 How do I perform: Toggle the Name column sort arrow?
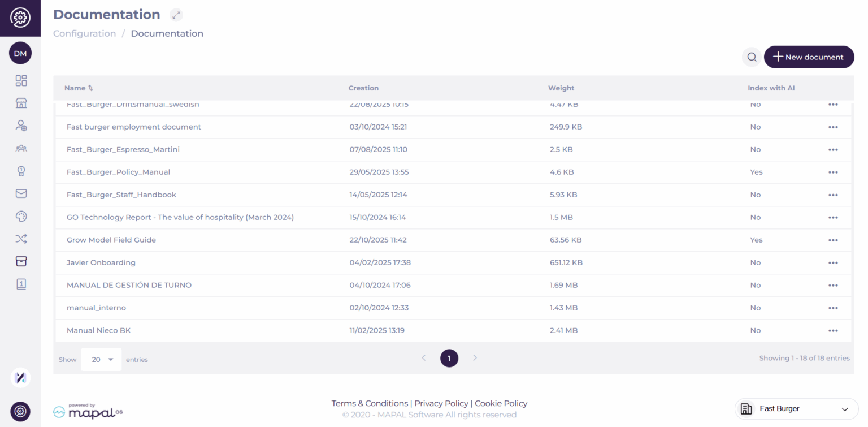point(90,88)
